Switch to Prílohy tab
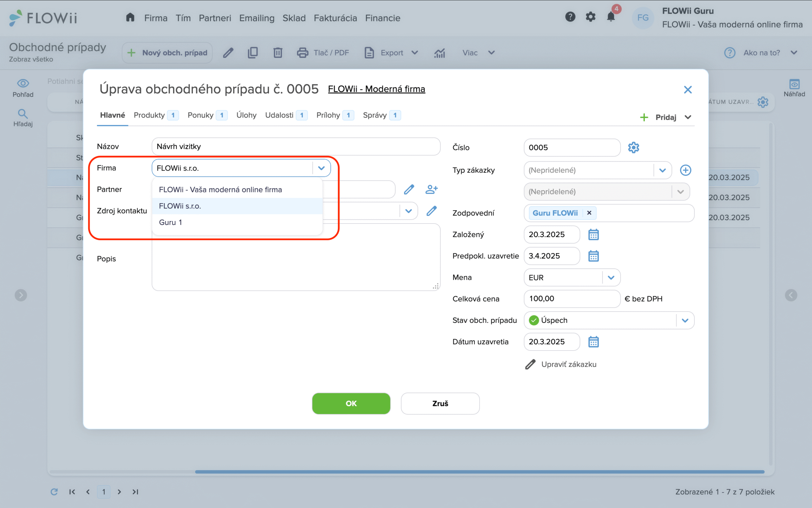 point(335,115)
